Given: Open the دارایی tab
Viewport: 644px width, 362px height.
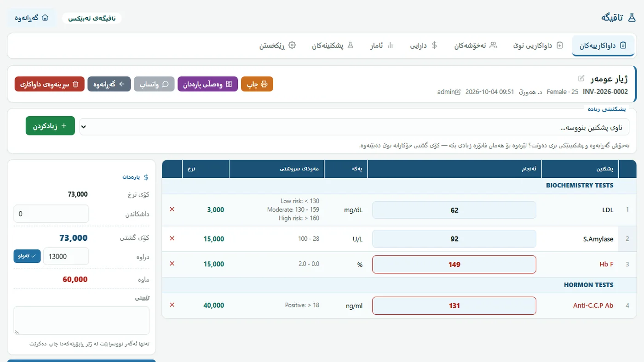Looking at the screenshot, I should pos(424,45).
